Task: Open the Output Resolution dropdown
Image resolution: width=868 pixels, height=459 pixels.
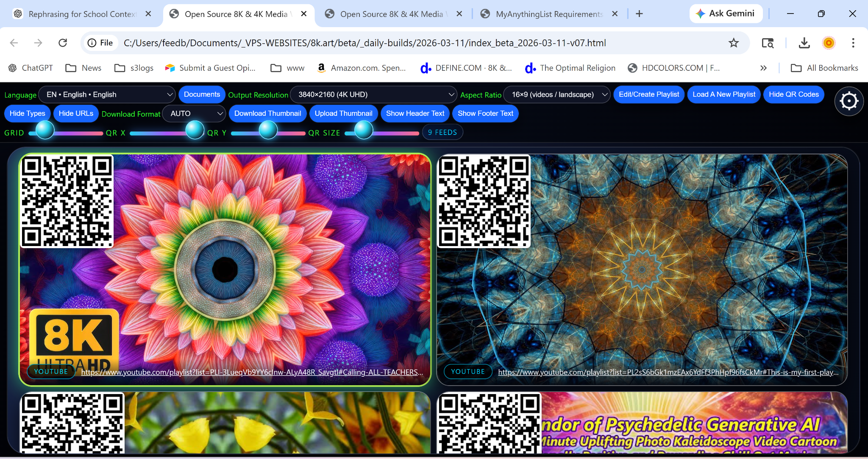Action: click(374, 95)
